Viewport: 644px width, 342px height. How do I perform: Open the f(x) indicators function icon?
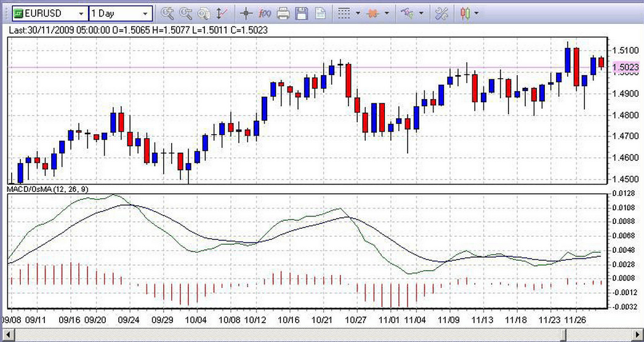265,12
